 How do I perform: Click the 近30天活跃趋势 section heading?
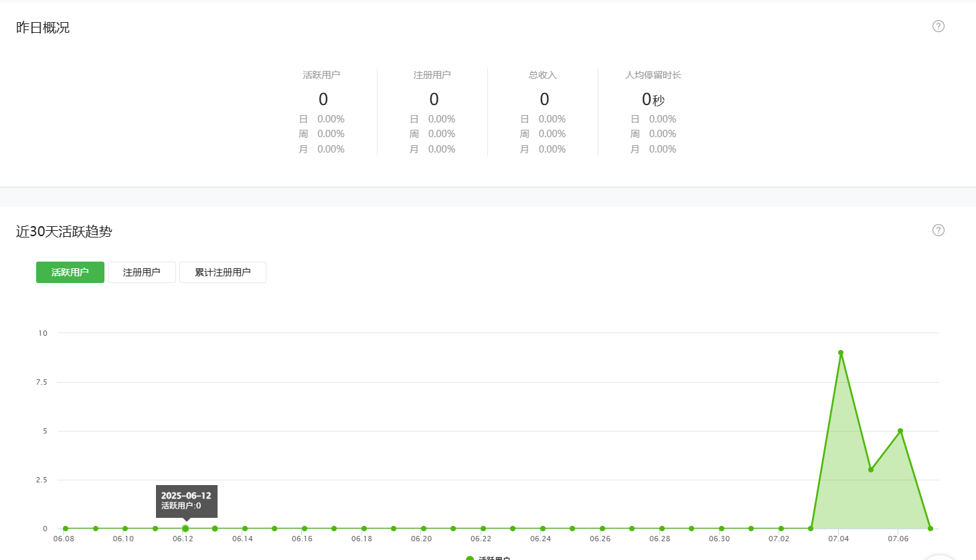[64, 231]
